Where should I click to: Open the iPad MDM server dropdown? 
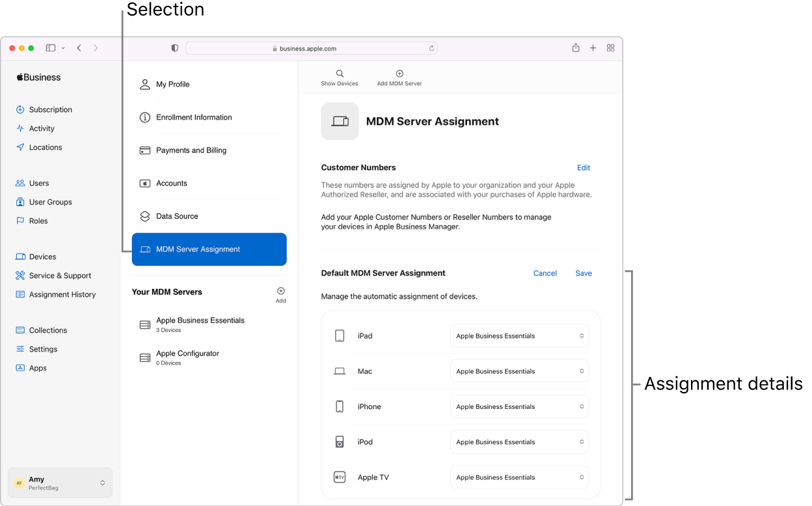point(519,336)
